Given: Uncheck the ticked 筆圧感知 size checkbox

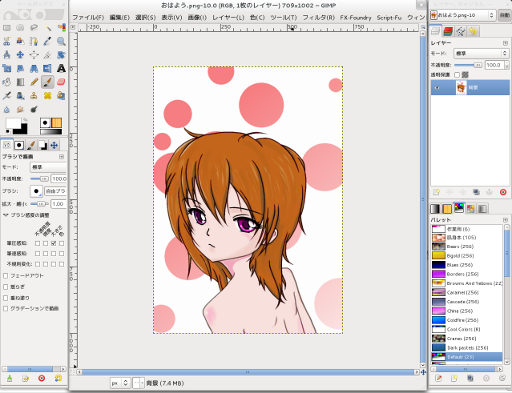Looking at the screenshot, I should pos(54,243).
